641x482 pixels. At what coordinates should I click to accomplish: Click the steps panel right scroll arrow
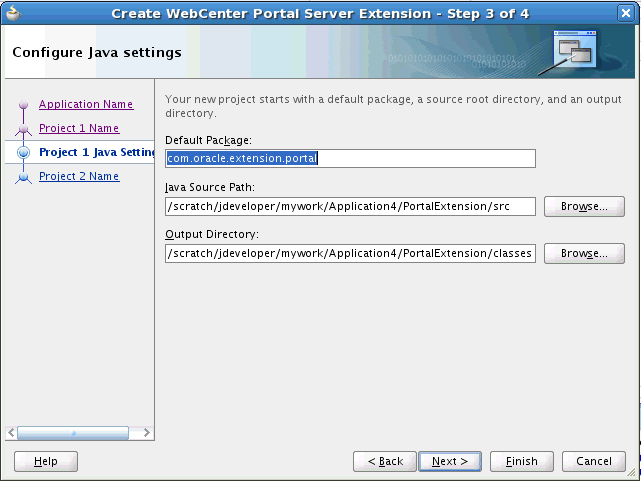146,433
